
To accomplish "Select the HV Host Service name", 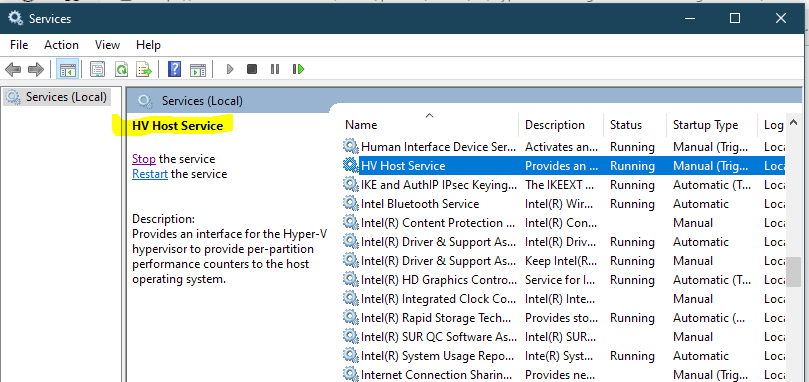I will 403,166.
